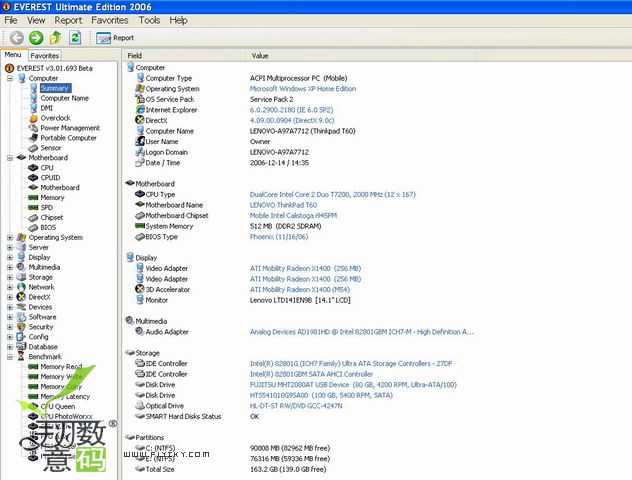Click the Security shield icon in tree

point(21,327)
